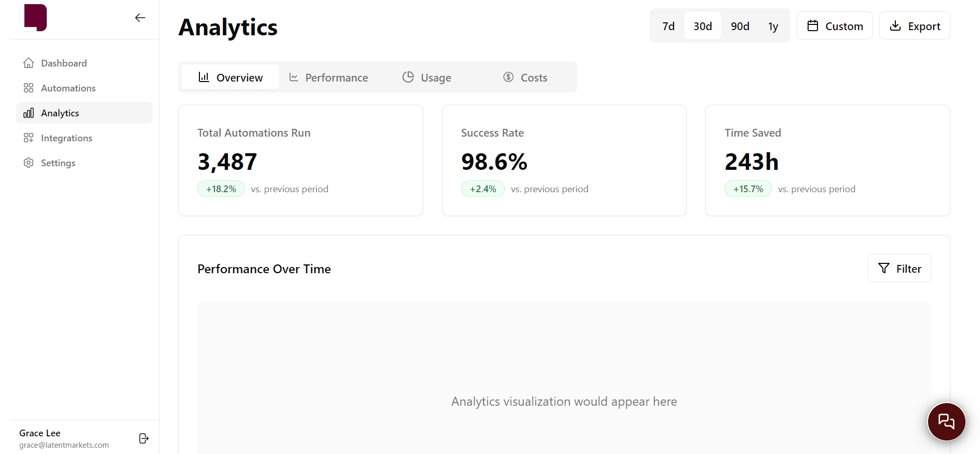Click the Analytics bar chart icon
Screen dimensions: 980x454
pyautogui.click(x=29, y=113)
